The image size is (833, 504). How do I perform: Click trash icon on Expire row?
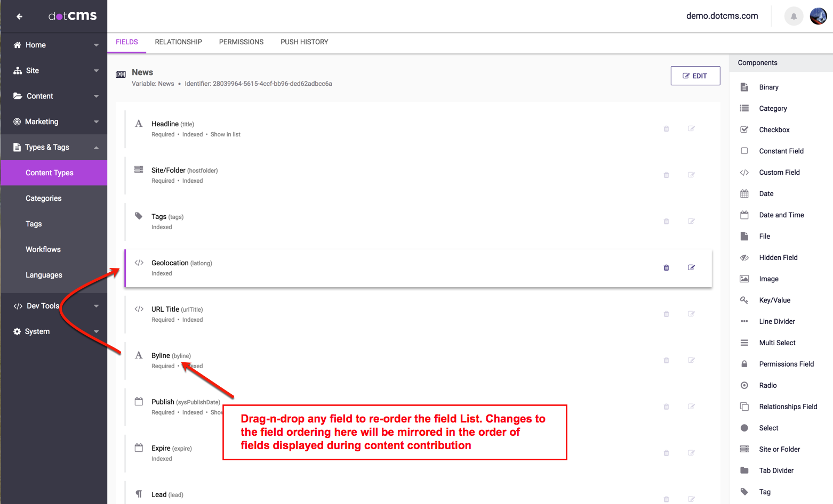point(666,453)
